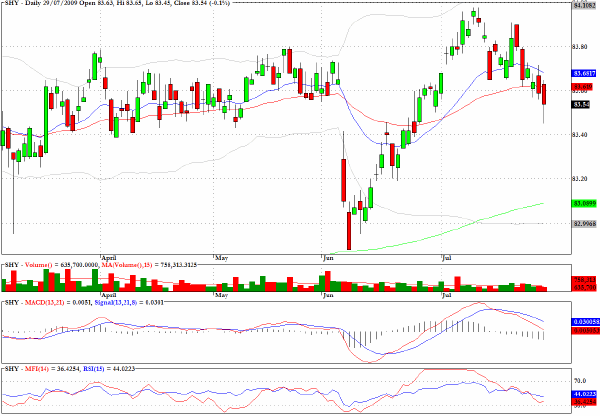Image resolution: width=600 pixels, height=416 pixels.
Task: Click the SHY Daily 29/07/2009 chart title
Action: coord(117,3)
